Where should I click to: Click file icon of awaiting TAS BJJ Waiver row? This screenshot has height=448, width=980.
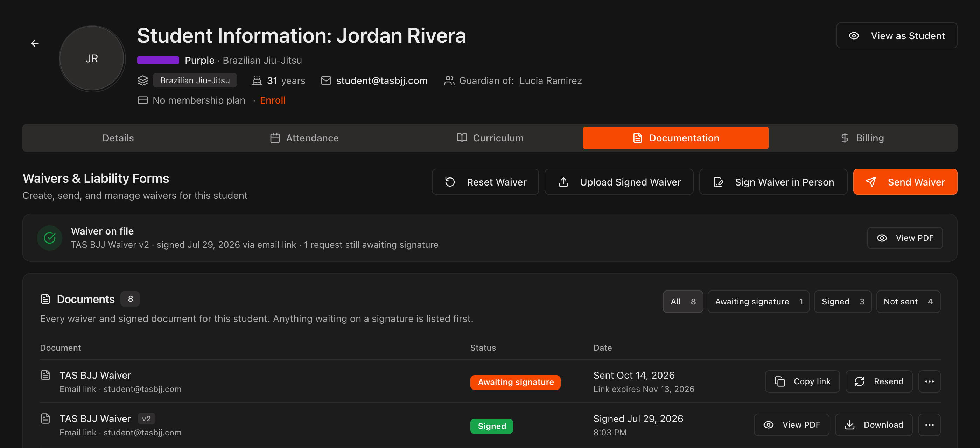pos(45,375)
